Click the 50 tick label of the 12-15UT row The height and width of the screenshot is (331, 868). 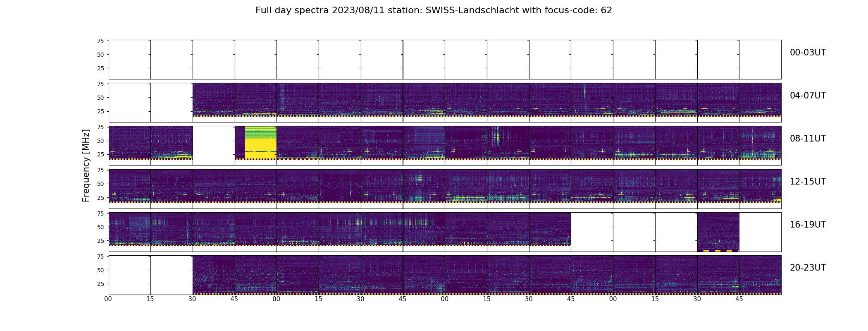click(100, 184)
